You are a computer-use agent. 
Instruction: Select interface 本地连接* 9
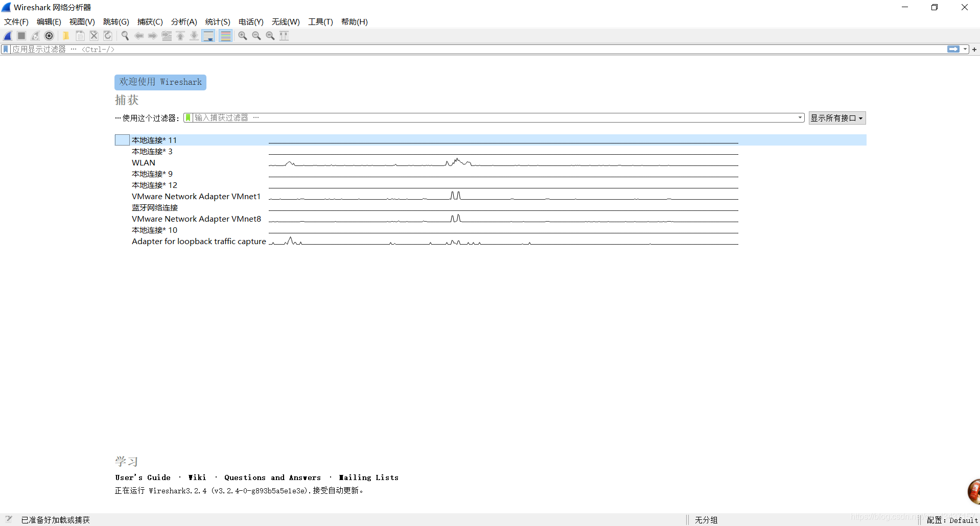(x=491, y=174)
